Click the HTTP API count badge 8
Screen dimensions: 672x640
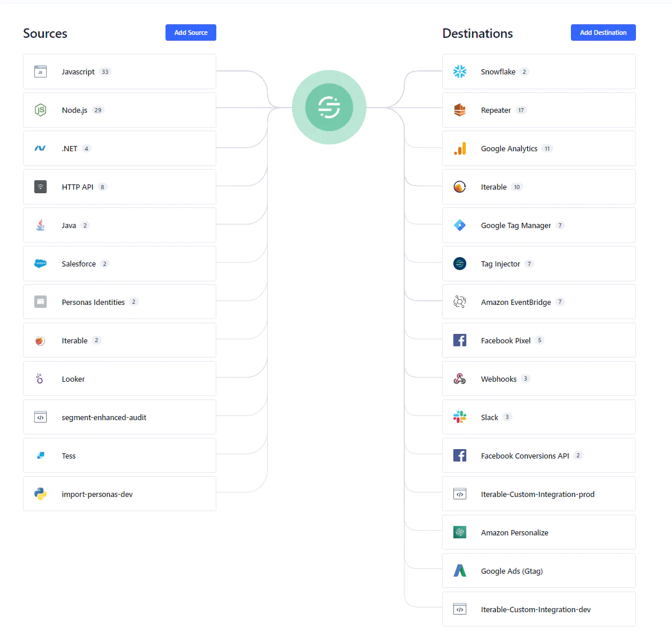click(x=102, y=187)
